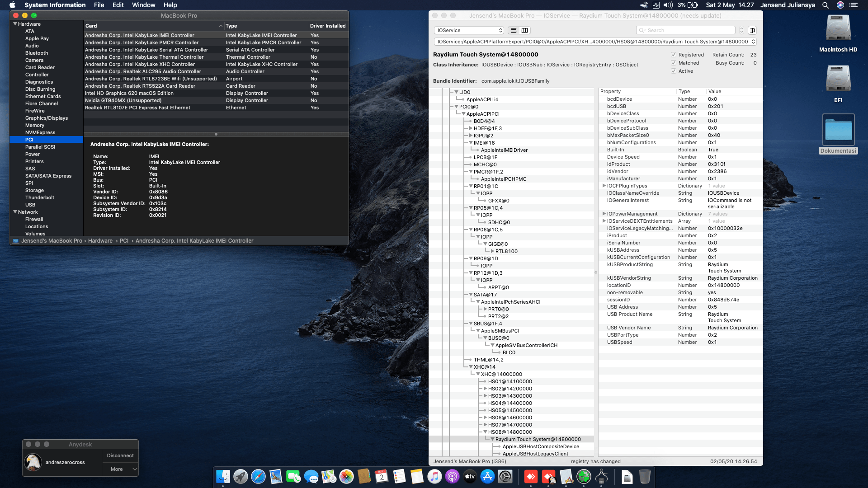This screenshot has width=868, height=488.
Task: Launch Safari from the Dock
Action: pos(258,477)
